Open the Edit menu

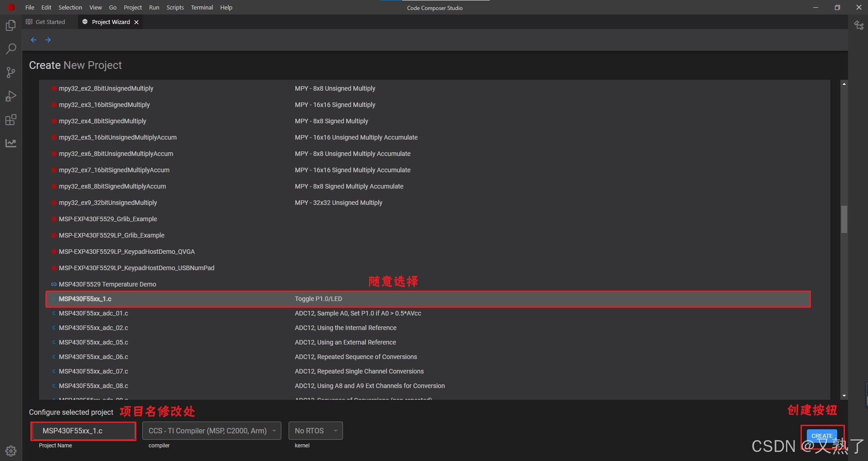coord(46,7)
